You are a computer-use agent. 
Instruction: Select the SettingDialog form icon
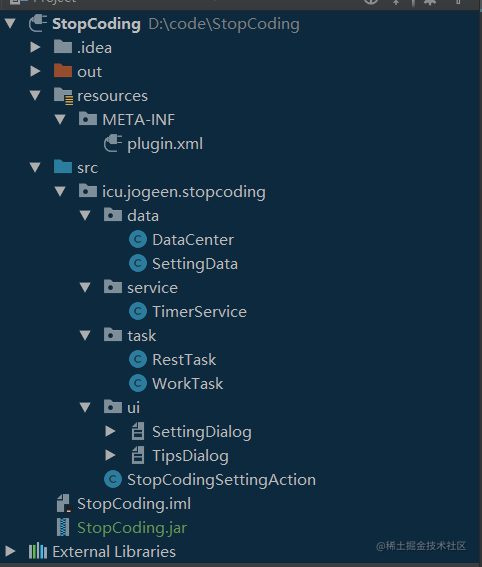[138, 431]
